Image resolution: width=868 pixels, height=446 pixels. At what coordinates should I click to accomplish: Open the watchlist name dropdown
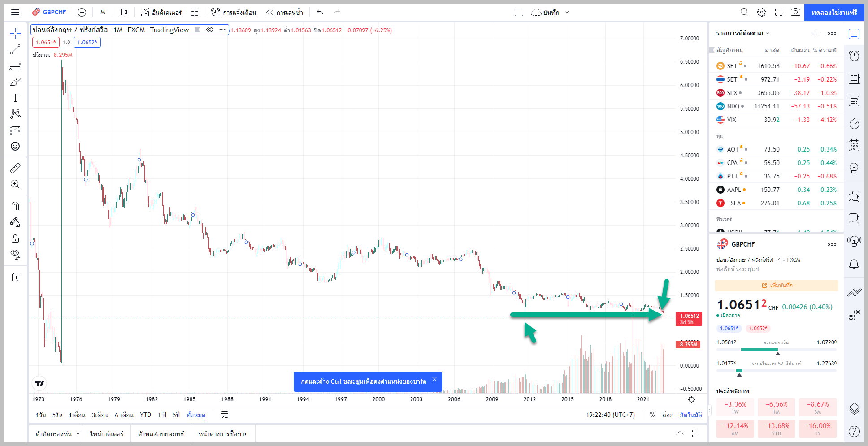(x=743, y=33)
